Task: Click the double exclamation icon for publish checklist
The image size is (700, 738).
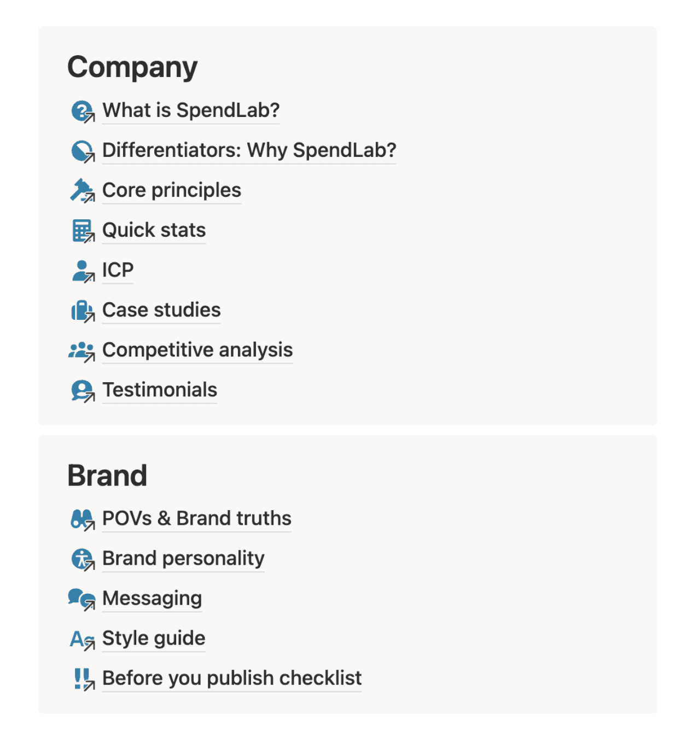Action: click(x=83, y=678)
